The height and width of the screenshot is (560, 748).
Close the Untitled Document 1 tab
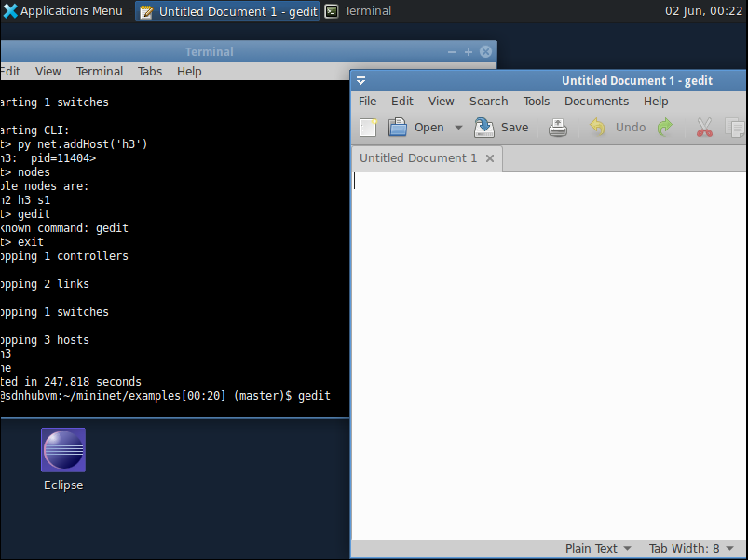489,158
